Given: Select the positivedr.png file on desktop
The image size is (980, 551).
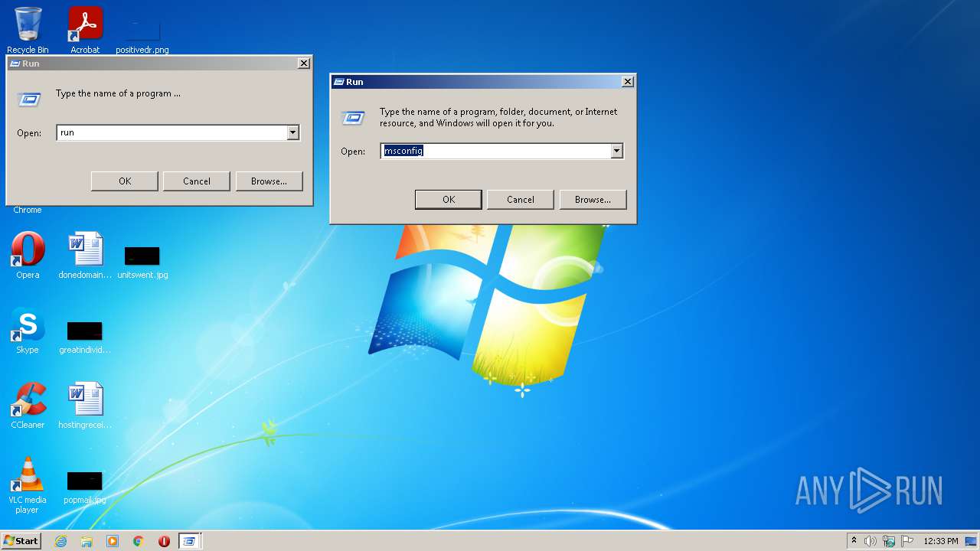Looking at the screenshot, I should tap(142, 34).
